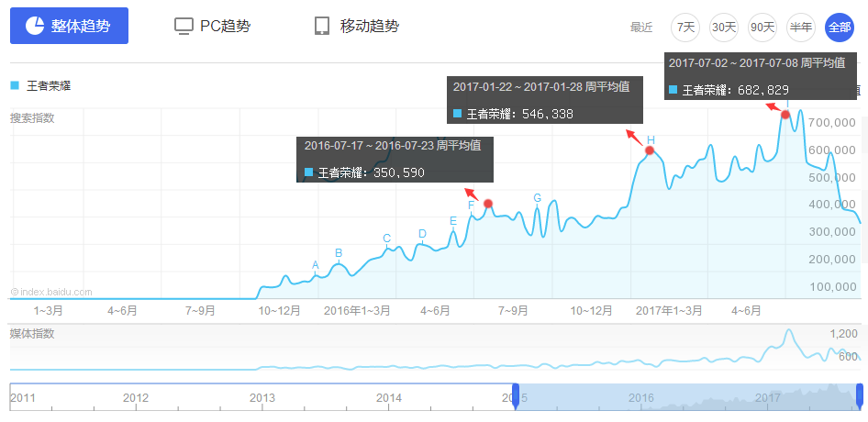Click the 媒体指数 chart label
The height and width of the screenshot is (422, 868).
[32, 333]
